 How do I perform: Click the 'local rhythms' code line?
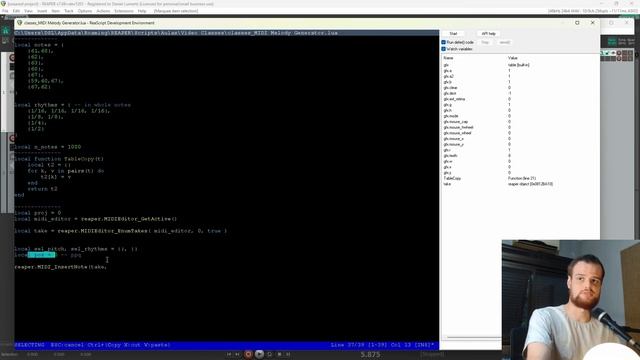pyautogui.click(x=73, y=105)
